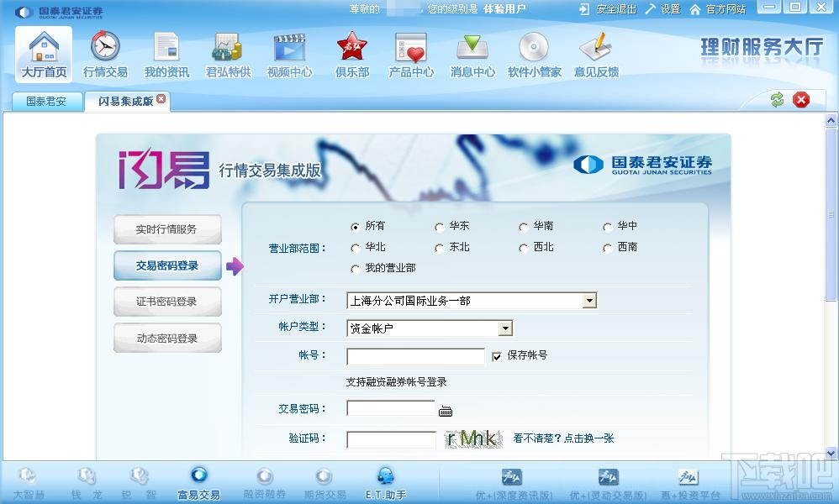Open 俱乐部 red star icon
This screenshot has width=839, height=504.
352,54
